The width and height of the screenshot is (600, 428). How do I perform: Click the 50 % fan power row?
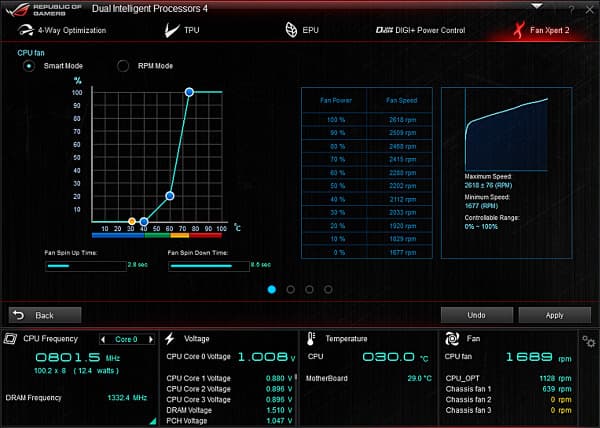[x=367, y=186]
